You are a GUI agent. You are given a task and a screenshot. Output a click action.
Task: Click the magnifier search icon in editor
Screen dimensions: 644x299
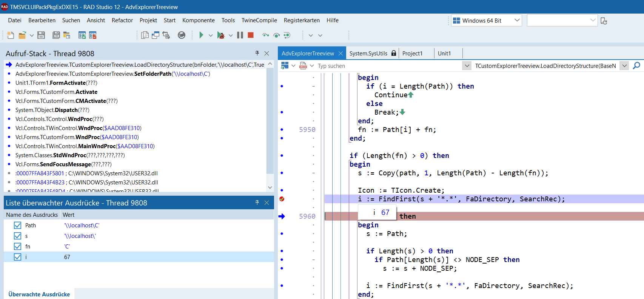[x=636, y=66]
